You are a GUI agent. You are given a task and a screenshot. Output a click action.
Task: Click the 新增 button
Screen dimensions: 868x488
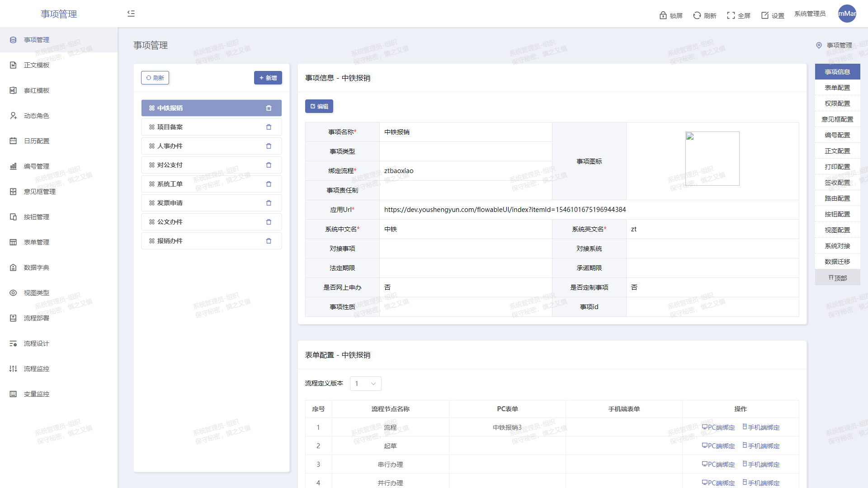(x=268, y=78)
